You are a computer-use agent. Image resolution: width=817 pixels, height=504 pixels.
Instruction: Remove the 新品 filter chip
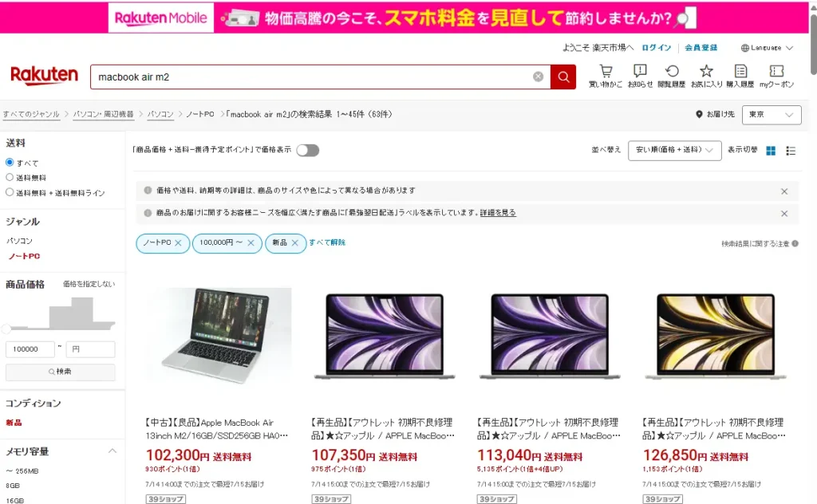tap(295, 243)
